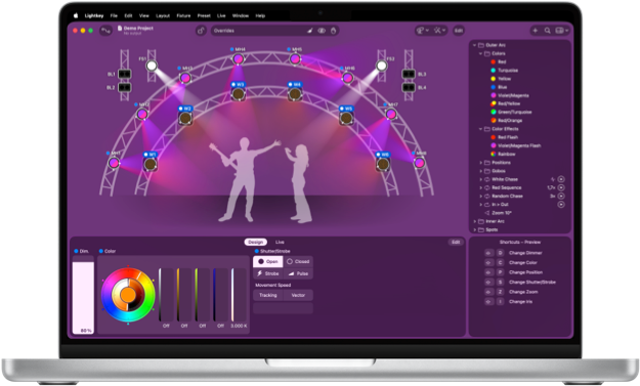640x386 pixels.
Task: Toggle the Dim. property indicator
Action: pos(76,251)
